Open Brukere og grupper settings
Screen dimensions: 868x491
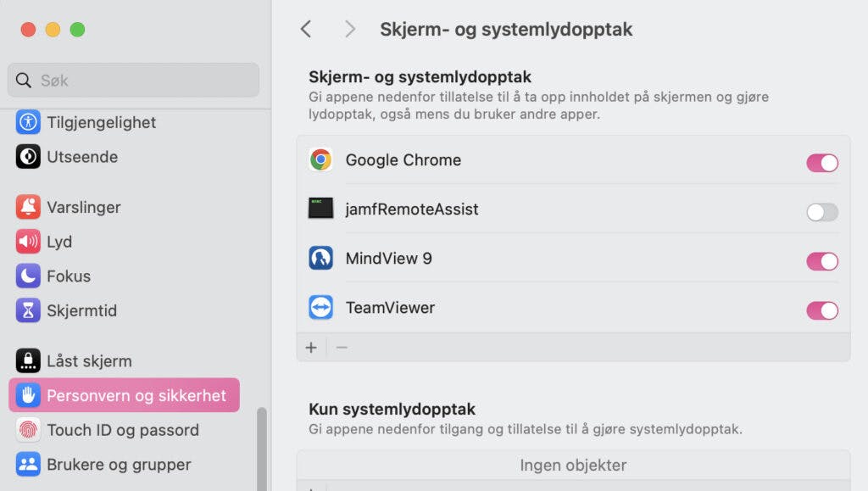(119, 465)
